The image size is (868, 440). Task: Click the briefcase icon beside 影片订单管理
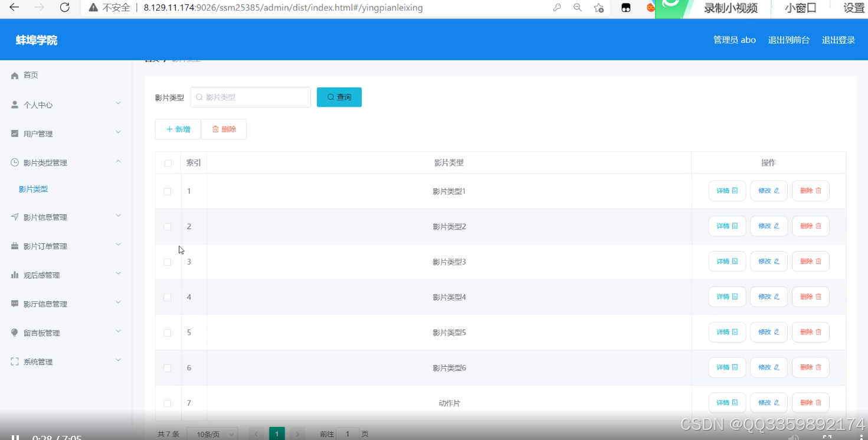pyautogui.click(x=15, y=246)
